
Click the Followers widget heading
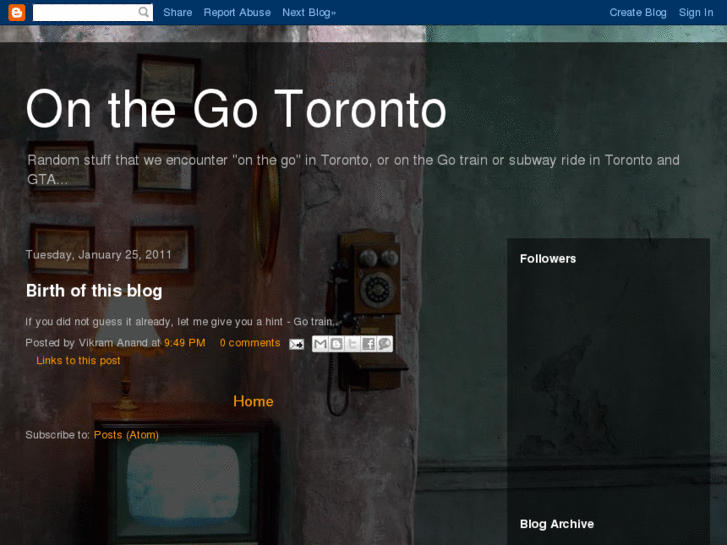click(x=548, y=259)
